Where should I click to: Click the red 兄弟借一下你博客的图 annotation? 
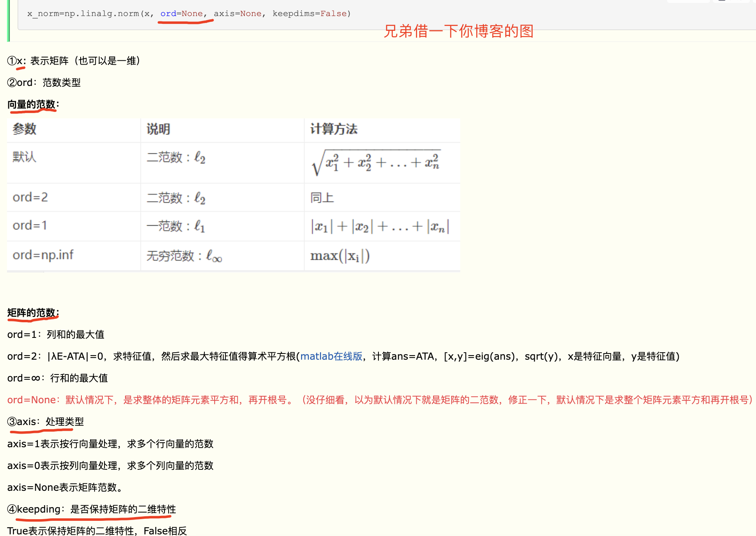pyautogui.click(x=458, y=31)
